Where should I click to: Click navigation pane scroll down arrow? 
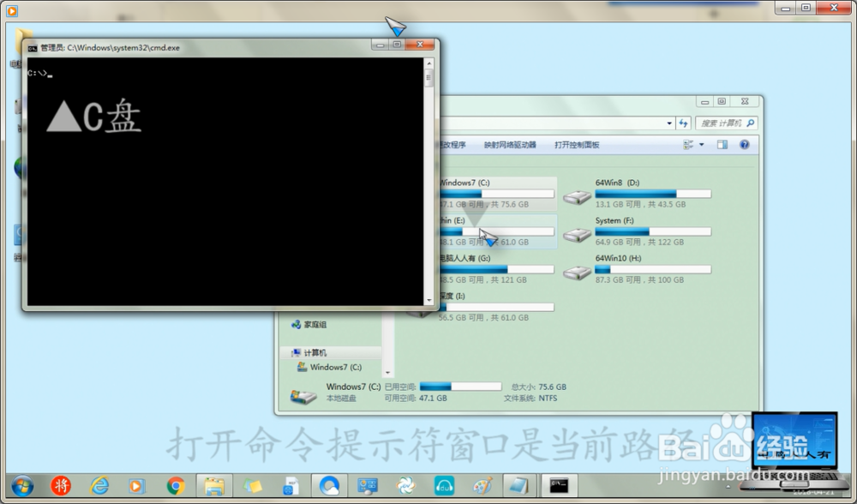click(387, 372)
